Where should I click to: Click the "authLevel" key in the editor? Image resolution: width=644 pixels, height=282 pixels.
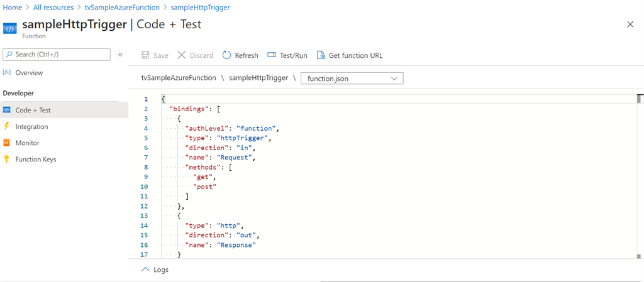click(x=206, y=128)
